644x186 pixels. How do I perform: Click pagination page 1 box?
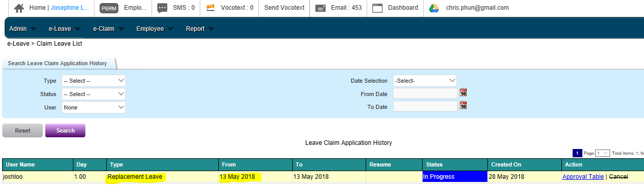577,153
